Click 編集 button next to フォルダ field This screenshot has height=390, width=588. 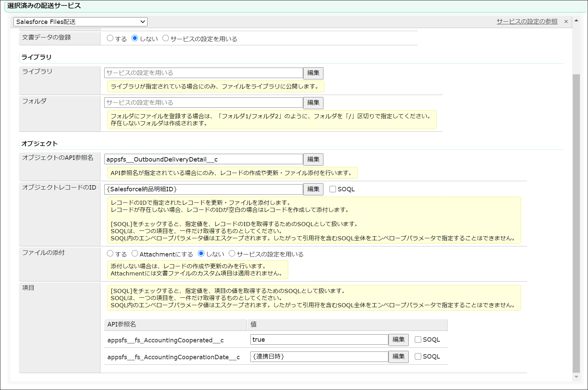click(313, 103)
